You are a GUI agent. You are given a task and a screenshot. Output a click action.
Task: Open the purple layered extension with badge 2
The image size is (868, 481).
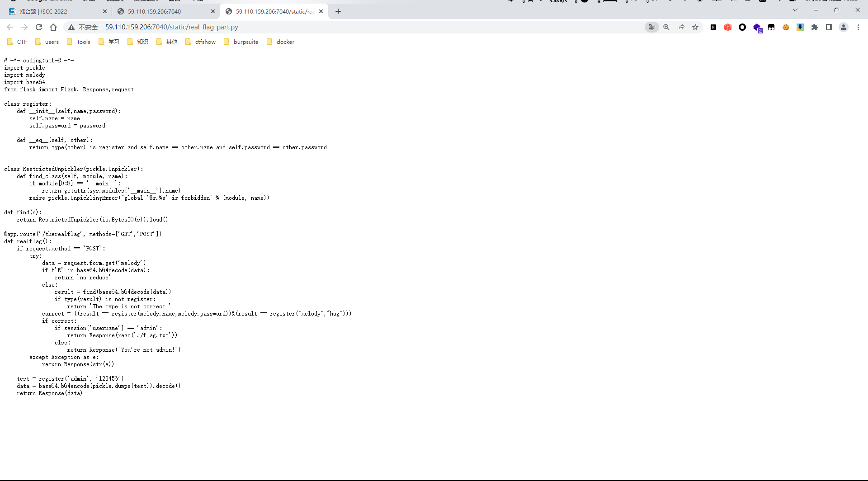[x=757, y=28]
